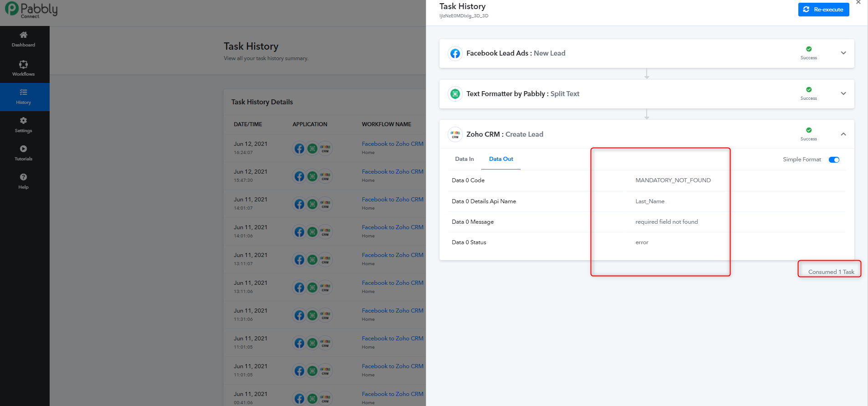The height and width of the screenshot is (406, 868).
Task: Click Text Formatter icon in the 16:24:07 row
Action: pos(312,149)
